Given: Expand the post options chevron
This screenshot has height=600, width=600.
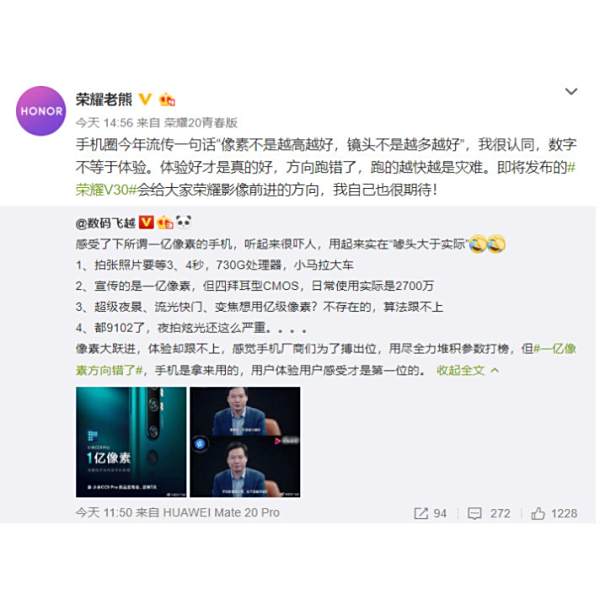Looking at the screenshot, I should (571, 91).
